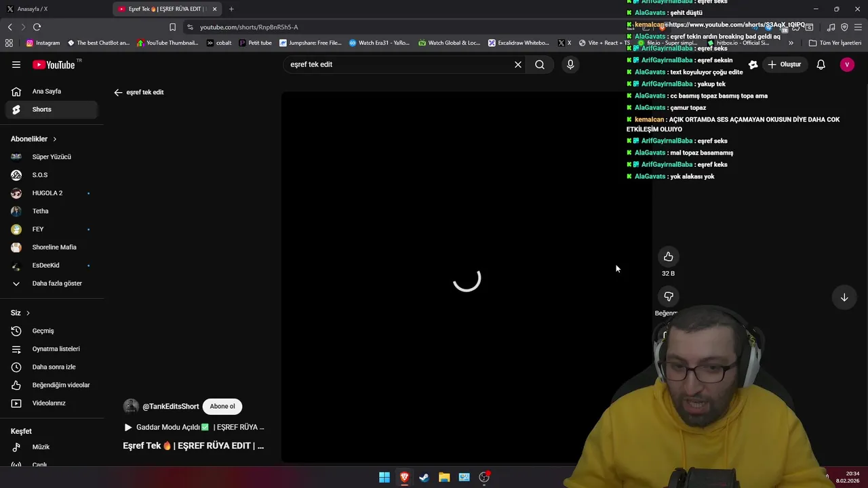Click the @TarıkEditsShort channel avatar

point(131,407)
